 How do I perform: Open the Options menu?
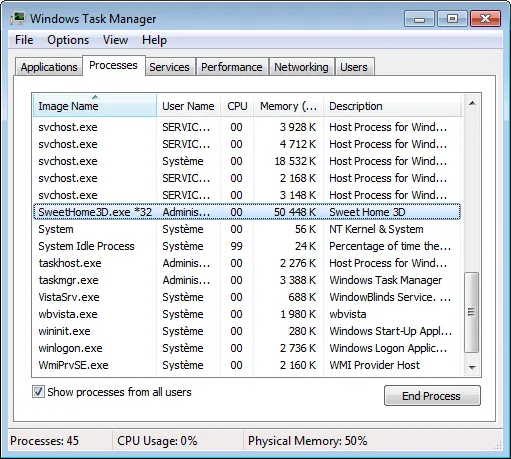click(x=68, y=40)
